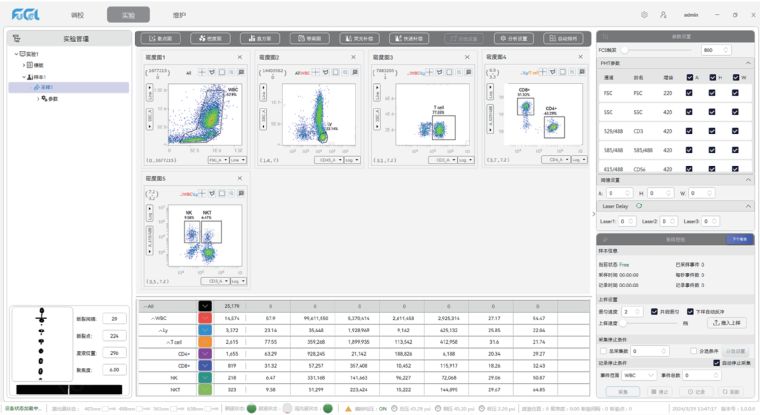Toggle the FSC row A checkbox
Image resolution: width=760 pixels, height=415 pixels.
click(688, 93)
